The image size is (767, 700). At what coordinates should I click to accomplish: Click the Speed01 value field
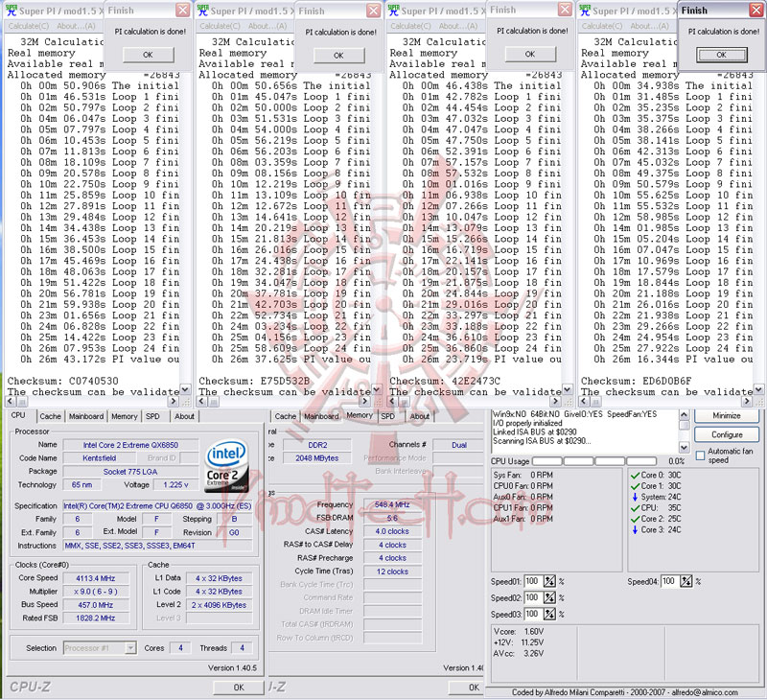pos(533,581)
